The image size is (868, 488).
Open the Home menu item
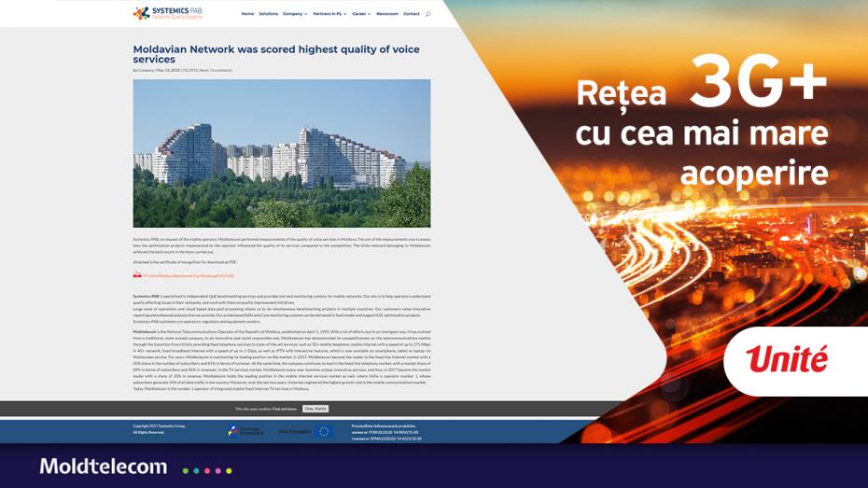tap(247, 14)
